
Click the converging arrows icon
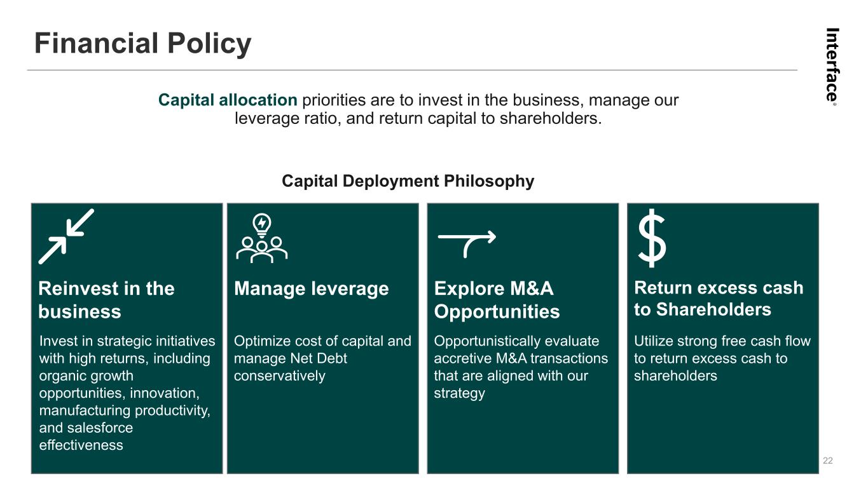(x=66, y=236)
